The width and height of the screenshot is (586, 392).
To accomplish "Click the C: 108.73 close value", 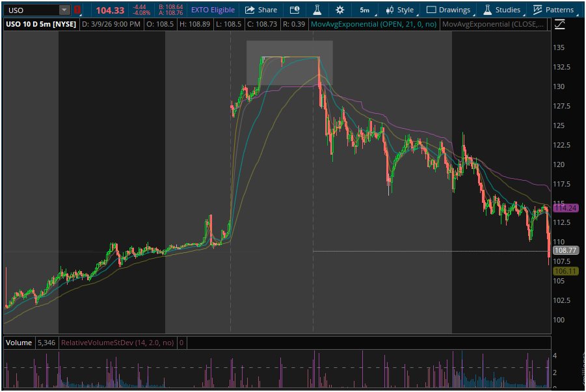I will [x=262, y=24].
